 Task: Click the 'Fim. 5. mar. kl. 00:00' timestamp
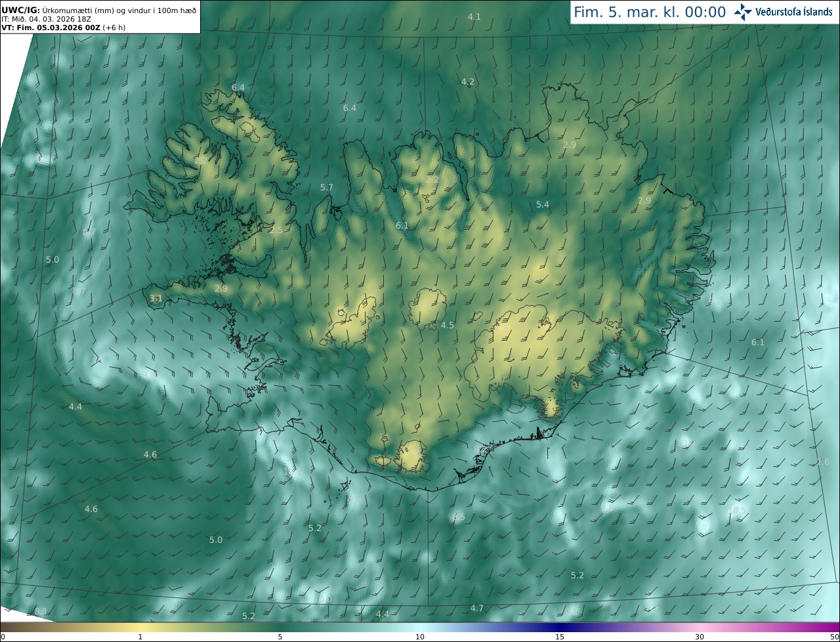[x=650, y=12]
